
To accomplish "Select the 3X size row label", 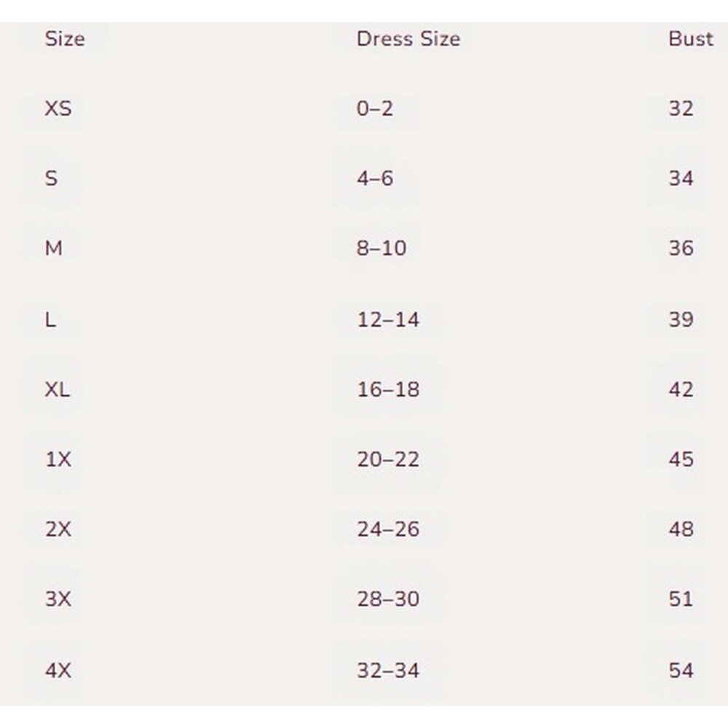I will click(x=58, y=599).
